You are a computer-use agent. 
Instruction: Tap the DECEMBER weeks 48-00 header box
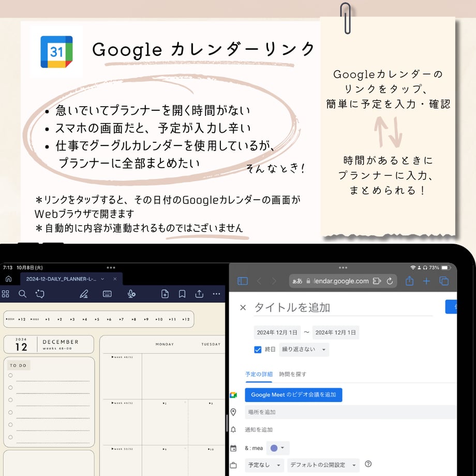(x=49, y=344)
